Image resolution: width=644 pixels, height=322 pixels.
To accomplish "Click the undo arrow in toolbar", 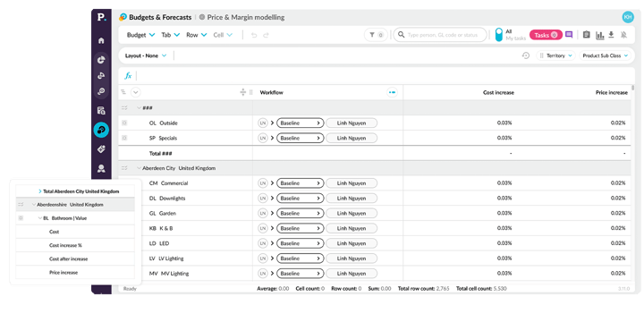I will pyautogui.click(x=254, y=35).
